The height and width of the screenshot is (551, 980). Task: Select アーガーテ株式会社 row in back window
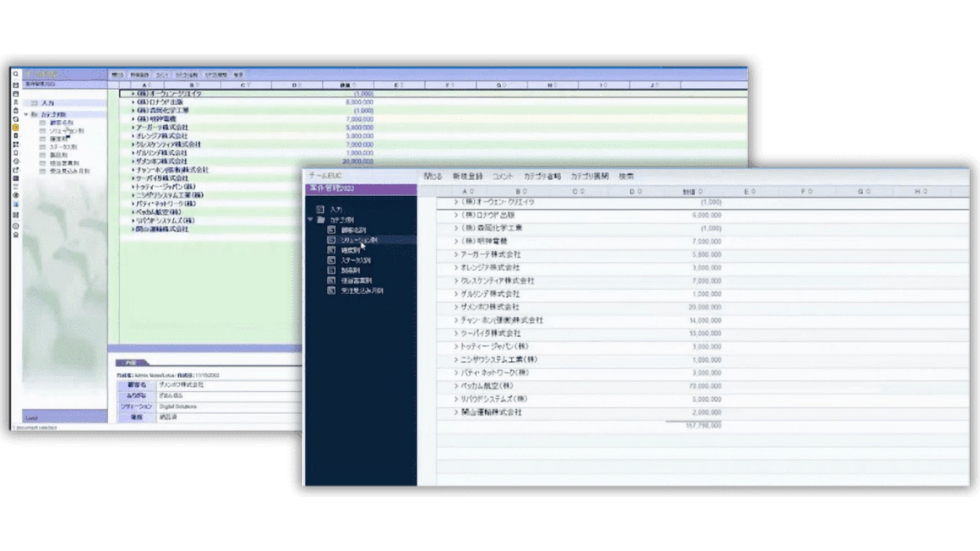[x=162, y=127]
